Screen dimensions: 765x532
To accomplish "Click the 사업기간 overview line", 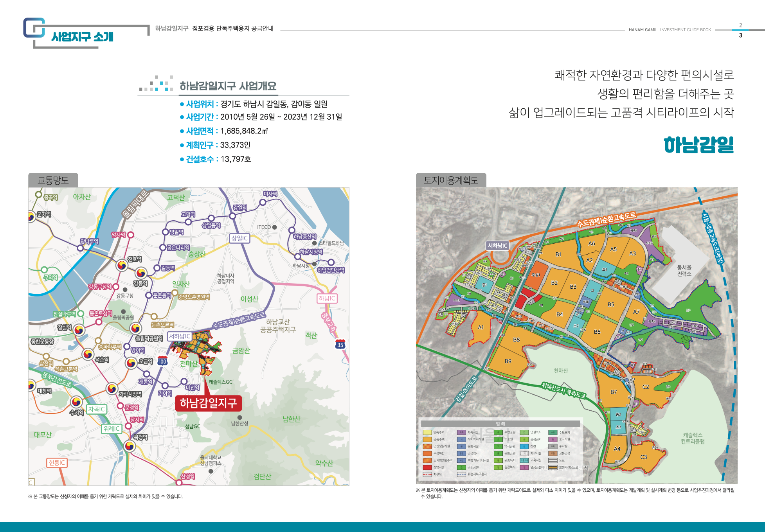I will (261, 117).
